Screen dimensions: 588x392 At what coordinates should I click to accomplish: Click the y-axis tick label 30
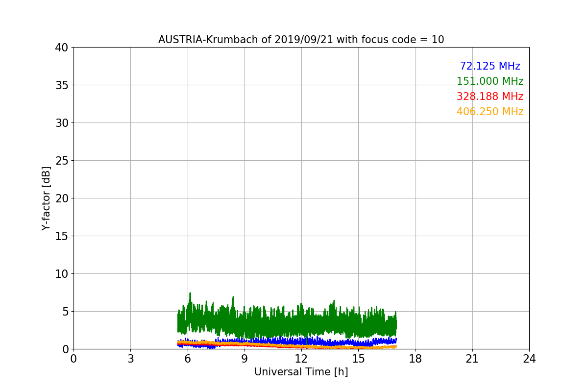coord(62,123)
